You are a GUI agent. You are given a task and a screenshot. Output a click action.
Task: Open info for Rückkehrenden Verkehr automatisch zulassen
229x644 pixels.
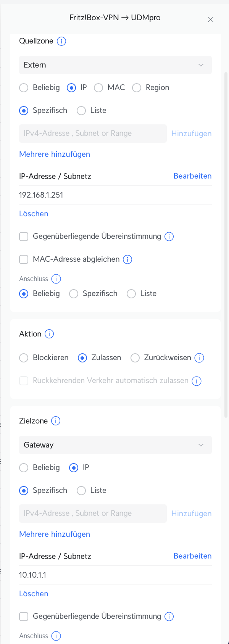click(x=197, y=381)
